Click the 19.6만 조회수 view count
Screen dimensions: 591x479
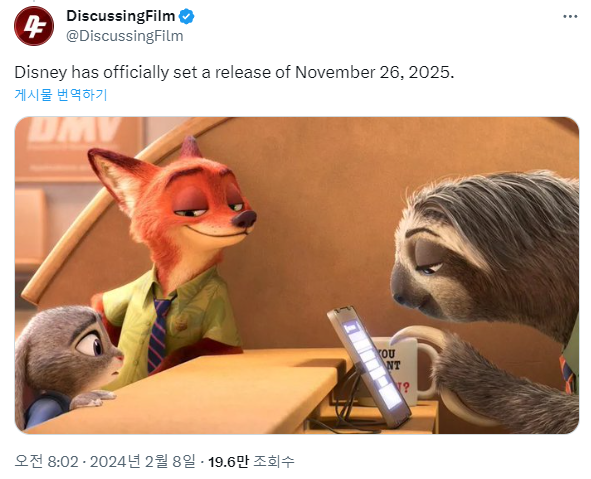[x=251, y=461]
